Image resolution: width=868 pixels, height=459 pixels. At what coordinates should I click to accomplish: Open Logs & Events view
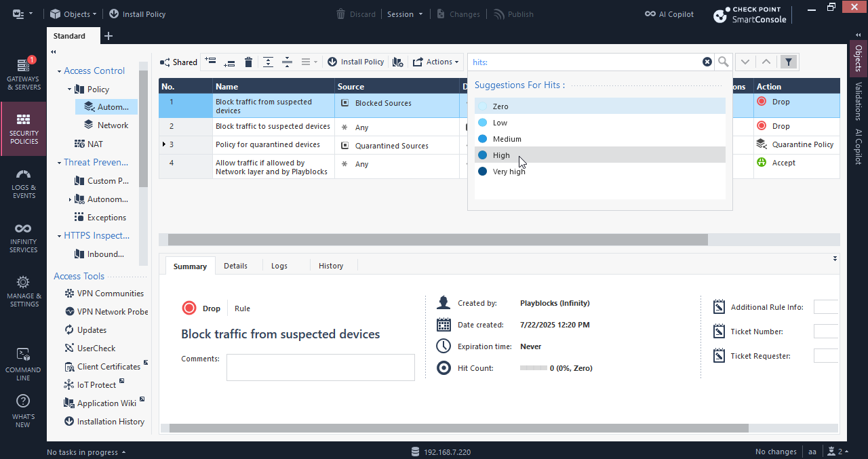(24, 183)
